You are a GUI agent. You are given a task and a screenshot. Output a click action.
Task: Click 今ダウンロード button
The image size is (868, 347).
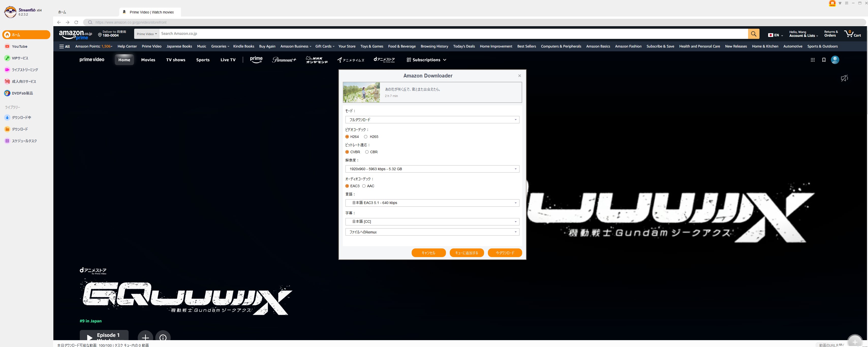tap(505, 253)
